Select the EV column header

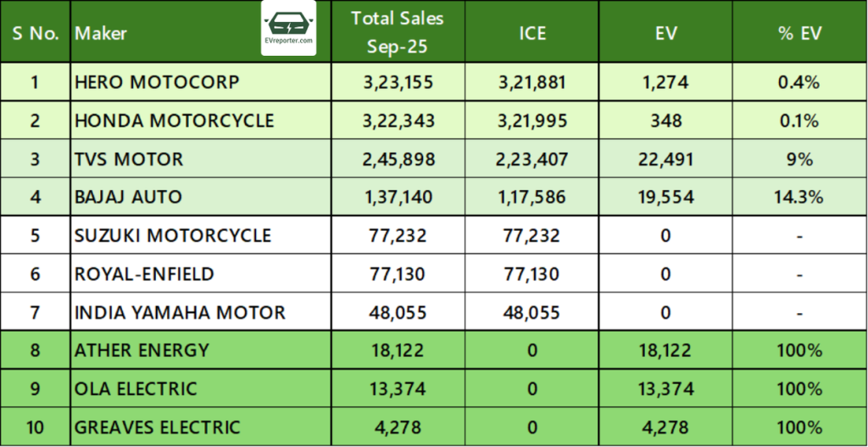(667, 33)
